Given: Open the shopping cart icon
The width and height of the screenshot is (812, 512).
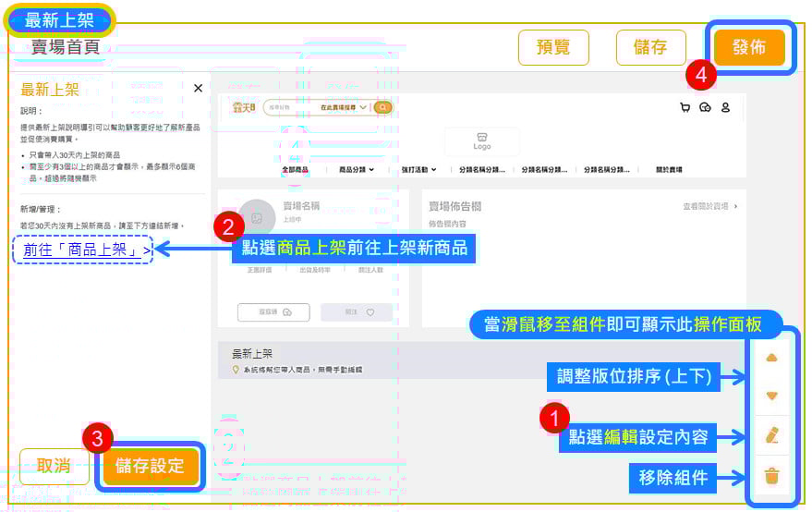Looking at the screenshot, I should [x=685, y=107].
